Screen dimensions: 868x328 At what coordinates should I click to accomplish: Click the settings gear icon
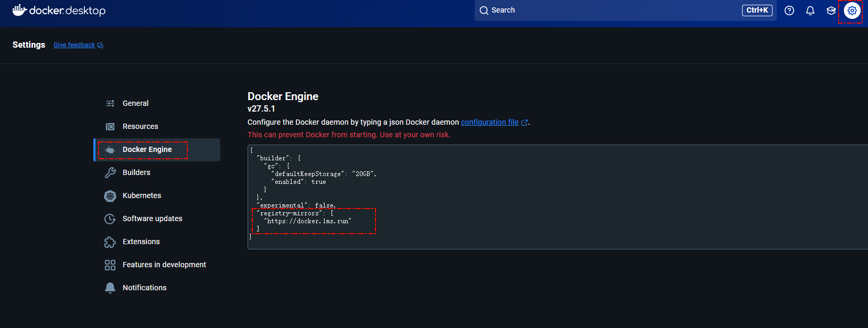tap(852, 10)
